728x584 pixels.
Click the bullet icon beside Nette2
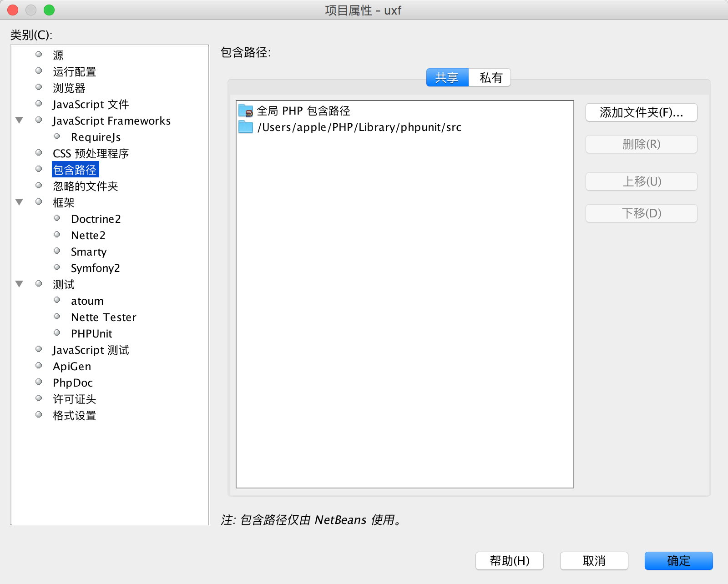tap(57, 234)
